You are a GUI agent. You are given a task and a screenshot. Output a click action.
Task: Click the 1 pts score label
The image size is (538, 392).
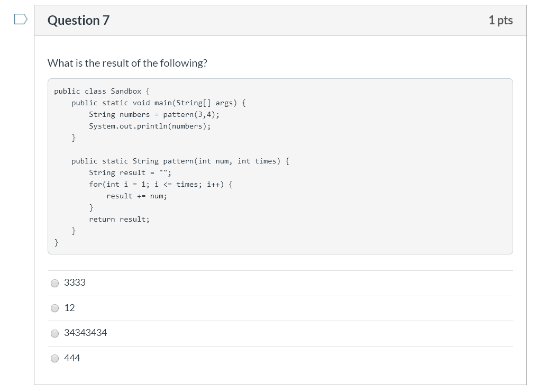click(500, 20)
